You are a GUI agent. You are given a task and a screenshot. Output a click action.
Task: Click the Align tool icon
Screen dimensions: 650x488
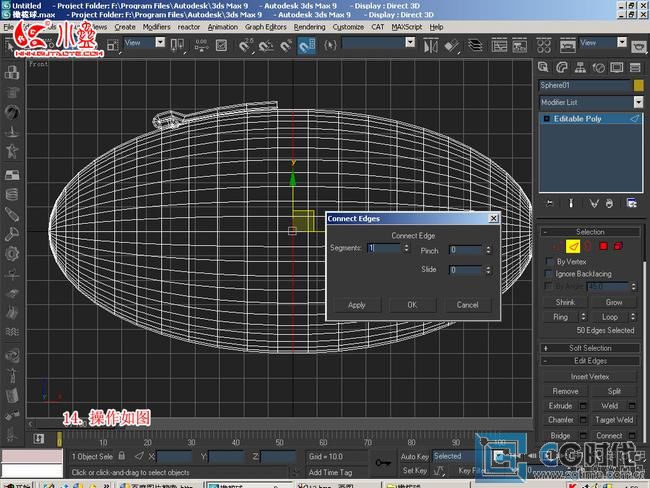click(452, 45)
